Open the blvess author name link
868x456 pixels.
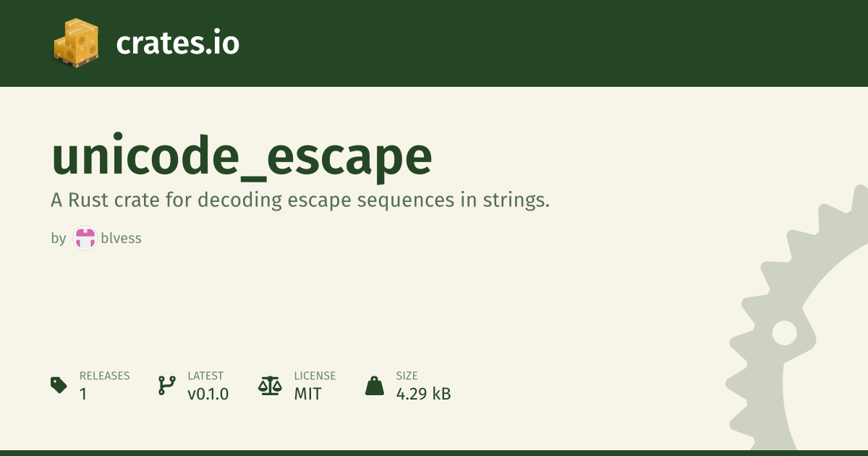122,238
